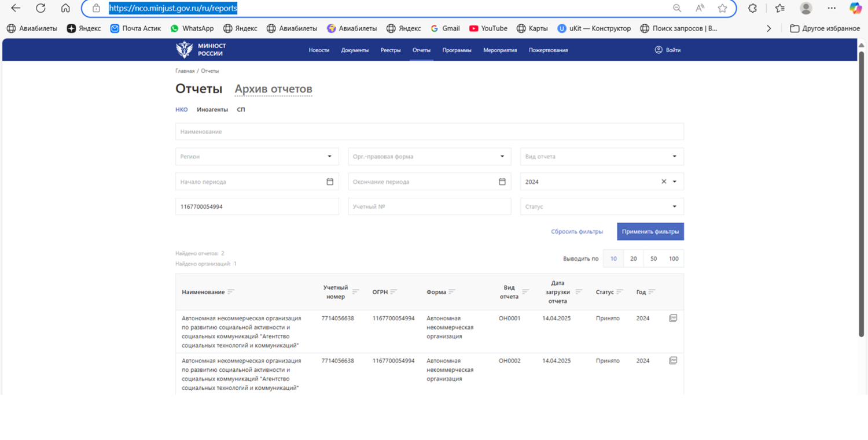Open Мероприятия in site menu

(x=500, y=50)
